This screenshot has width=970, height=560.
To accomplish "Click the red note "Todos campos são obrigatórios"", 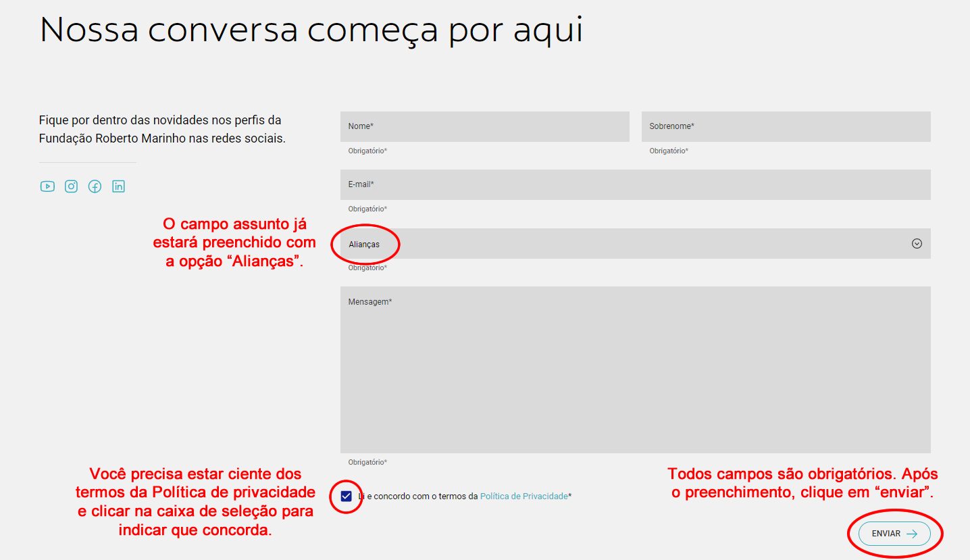I will point(802,483).
